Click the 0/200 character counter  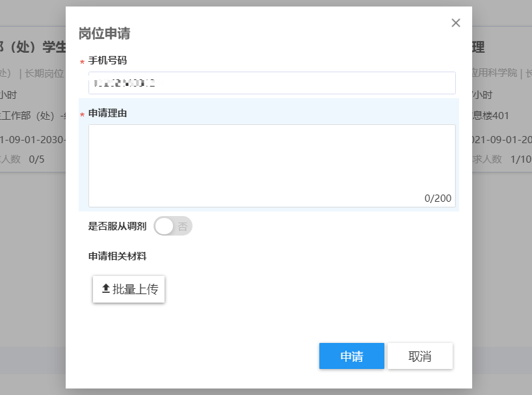[x=438, y=198]
